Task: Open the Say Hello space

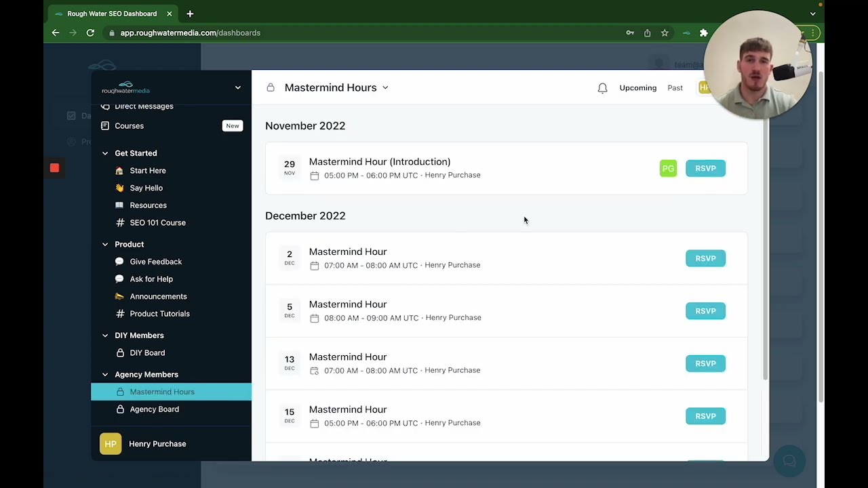Action: coord(146,188)
